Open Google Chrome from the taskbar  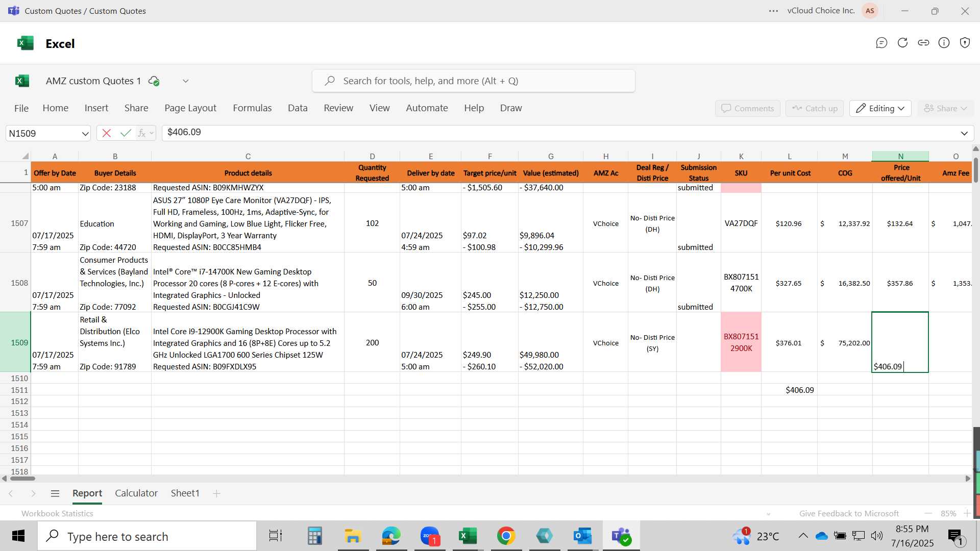click(x=506, y=536)
